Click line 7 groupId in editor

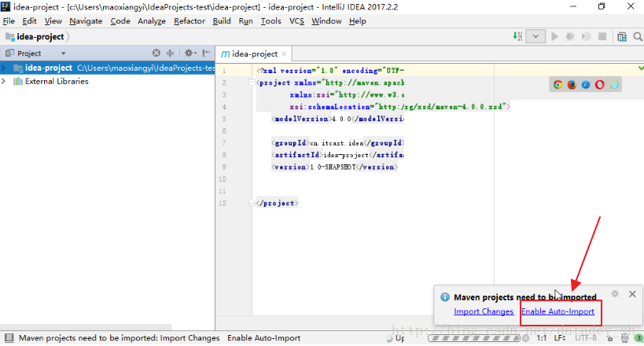337,143
